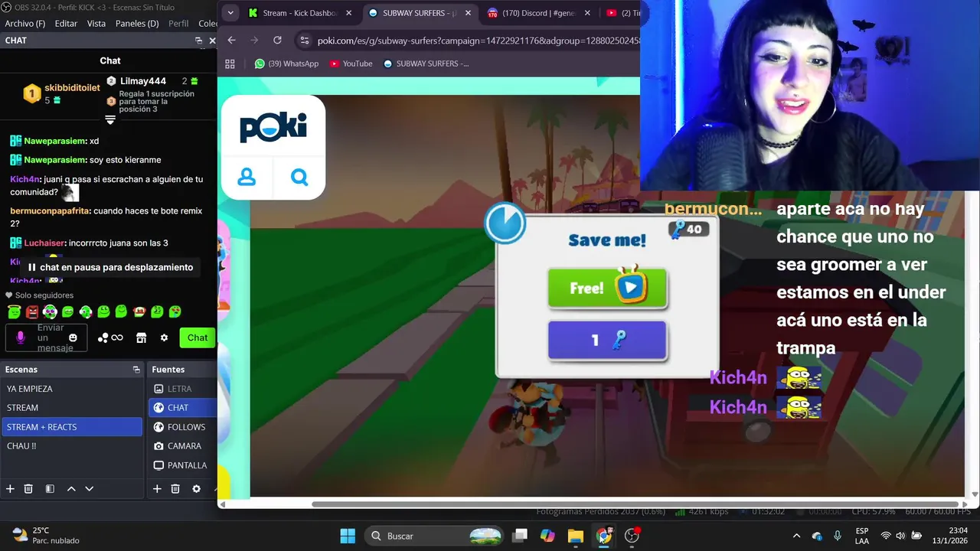The image size is (980, 551).
Task: Open volume control in system tray
Action: point(900,536)
